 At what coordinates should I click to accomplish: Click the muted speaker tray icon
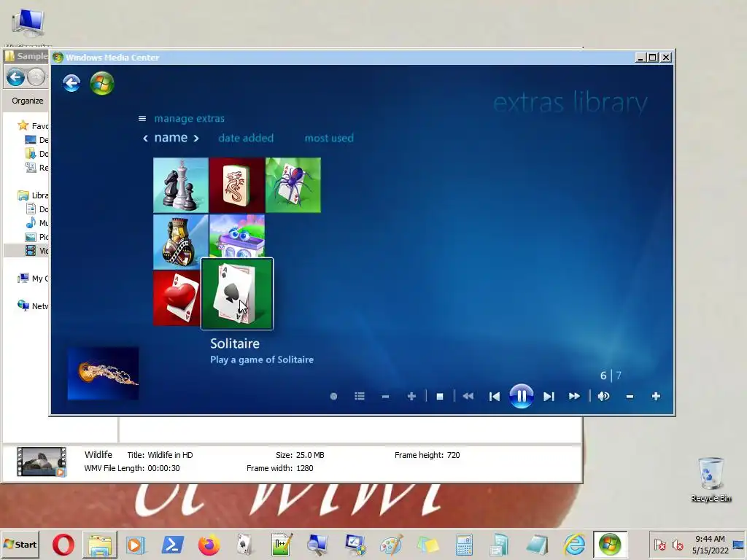pos(677,544)
